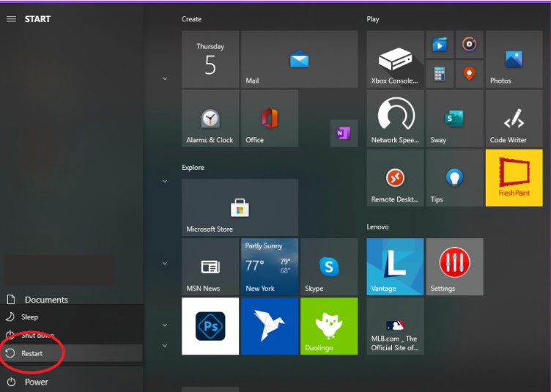
Task: Open the Movies & TV small tile
Action: [x=440, y=44]
